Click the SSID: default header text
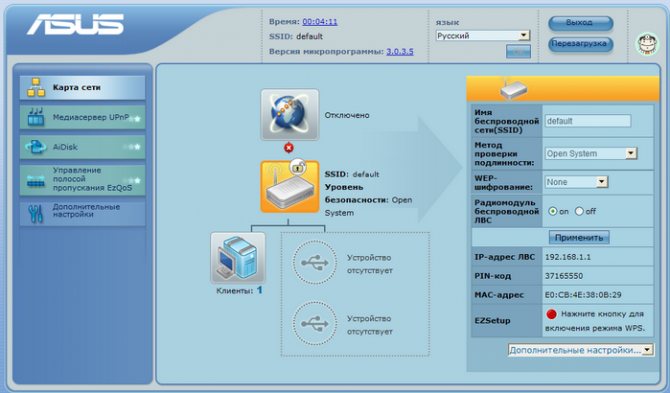Viewport: 670px width, 393px height. pos(296,37)
